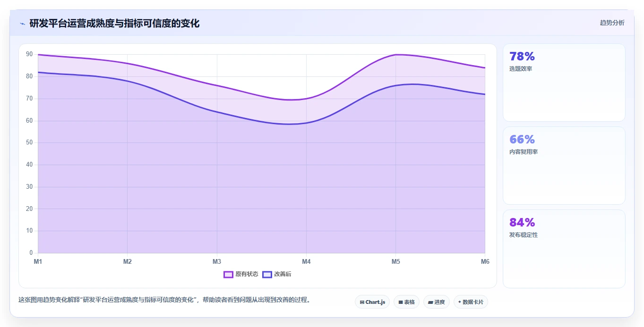Click the 选题效率 label text
The image size is (644, 327).
(521, 69)
